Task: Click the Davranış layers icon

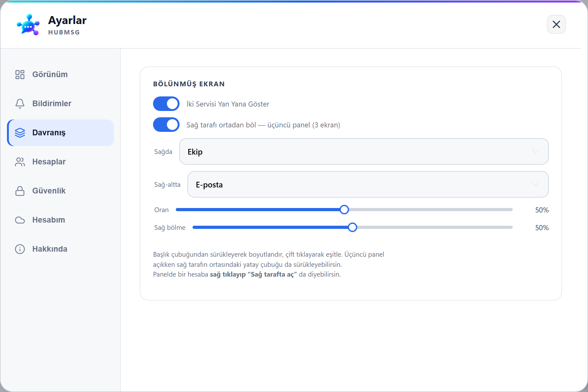Action: coord(20,133)
